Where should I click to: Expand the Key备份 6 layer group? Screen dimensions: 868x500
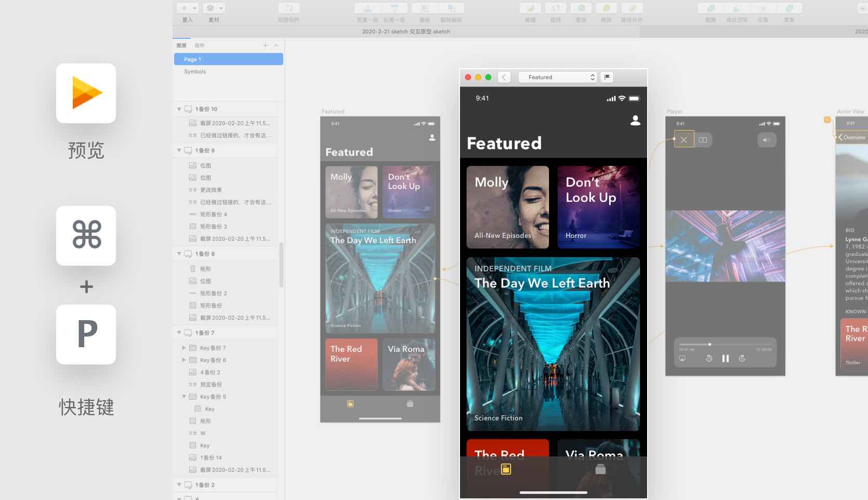coord(184,360)
